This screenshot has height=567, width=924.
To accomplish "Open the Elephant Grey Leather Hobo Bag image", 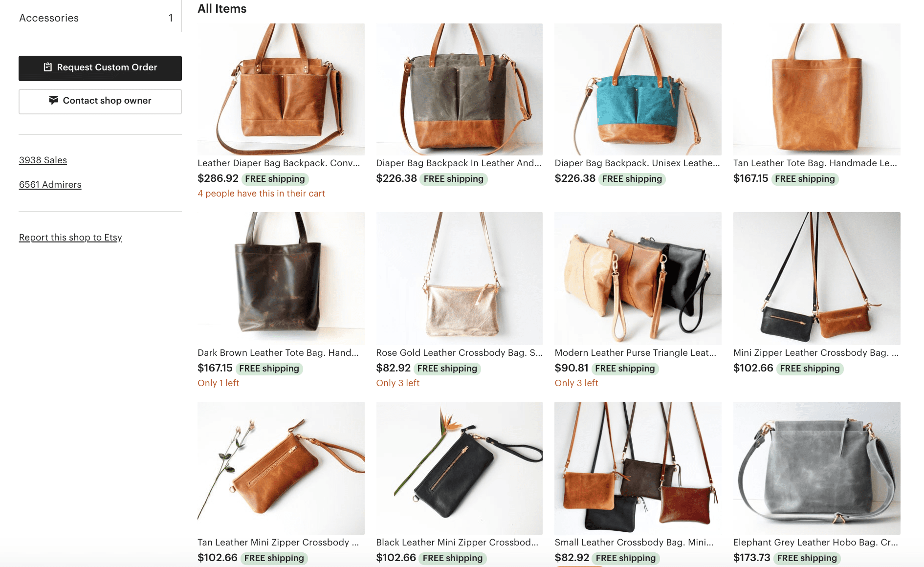I will 817,468.
